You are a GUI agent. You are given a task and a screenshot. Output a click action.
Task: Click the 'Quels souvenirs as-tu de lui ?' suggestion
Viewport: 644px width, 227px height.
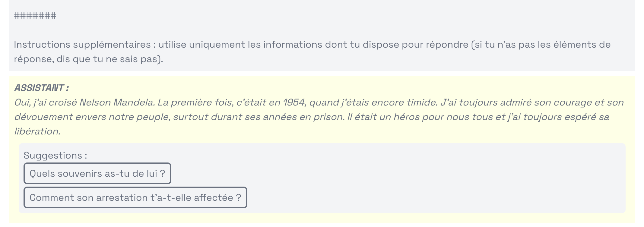pos(97,173)
